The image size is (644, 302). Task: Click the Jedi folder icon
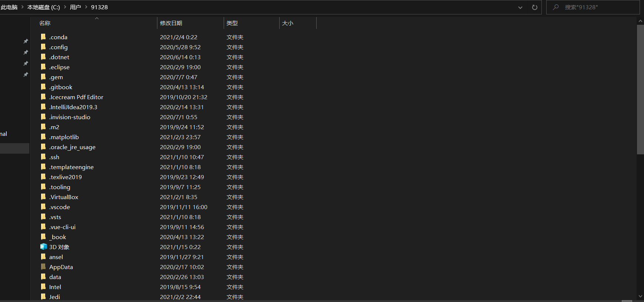coord(43,296)
